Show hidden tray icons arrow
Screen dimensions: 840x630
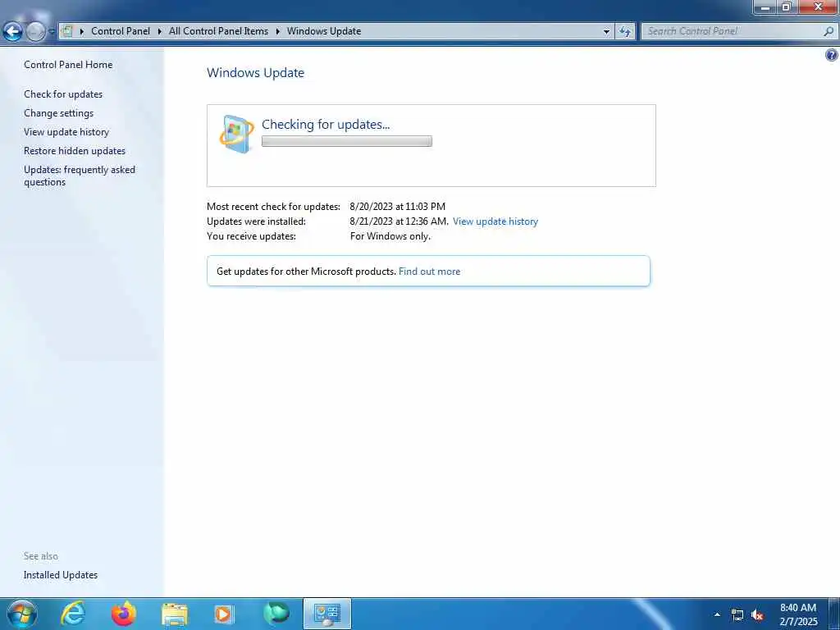pos(717,615)
